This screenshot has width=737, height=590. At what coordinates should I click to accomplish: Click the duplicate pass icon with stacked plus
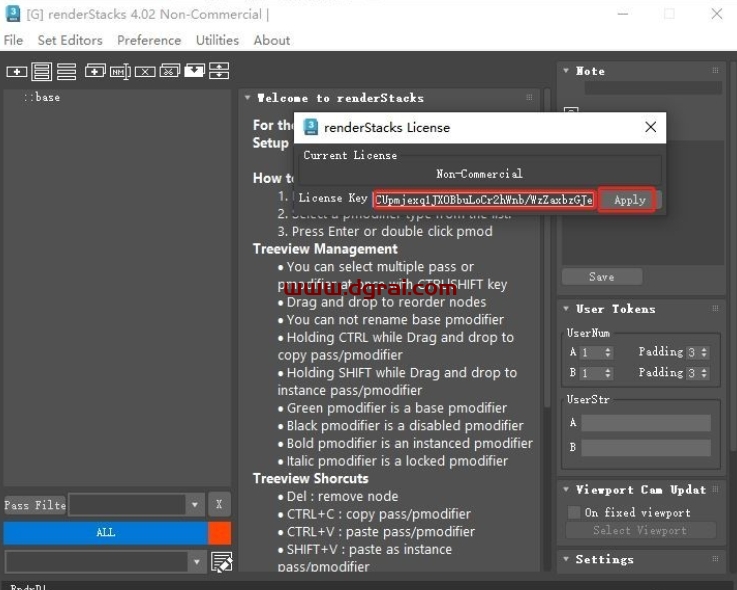95,71
